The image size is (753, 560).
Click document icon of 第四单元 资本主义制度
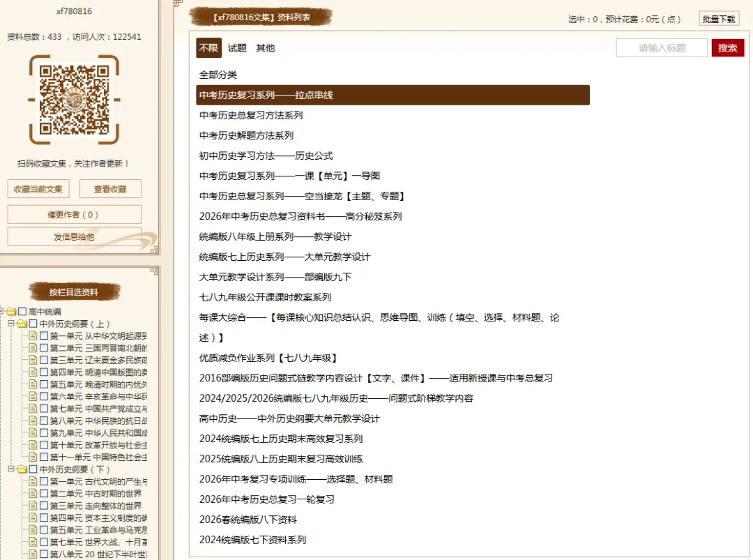tap(33, 517)
